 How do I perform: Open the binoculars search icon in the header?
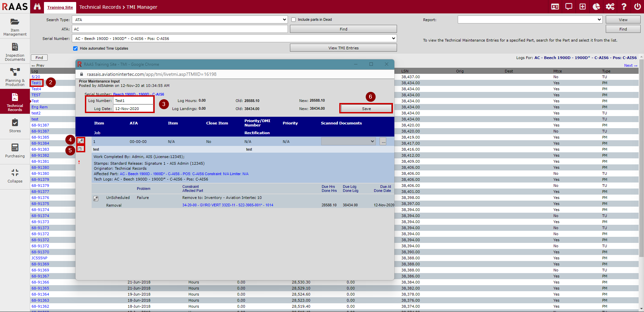pos(37,7)
